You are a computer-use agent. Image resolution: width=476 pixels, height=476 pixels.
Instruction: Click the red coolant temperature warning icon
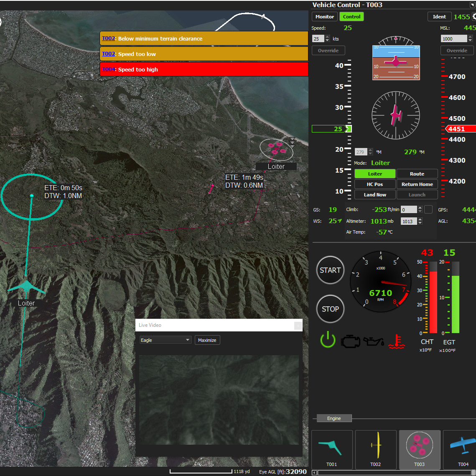[397, 341]
